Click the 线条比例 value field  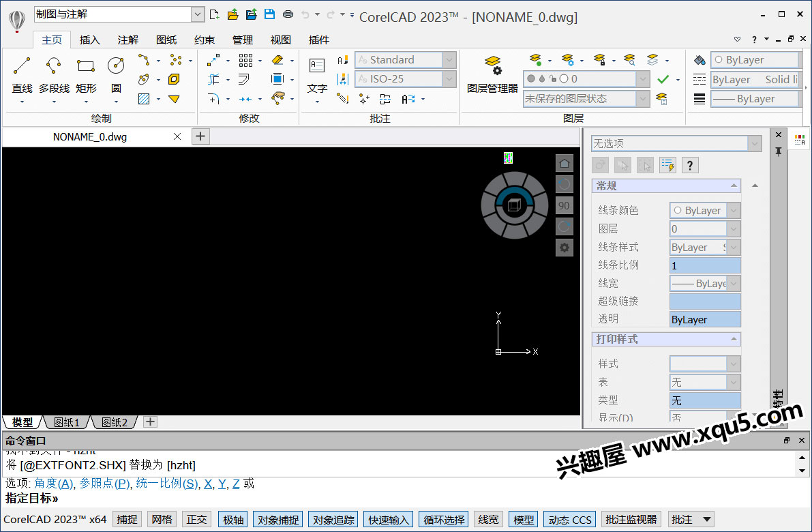tap(705, 265)
